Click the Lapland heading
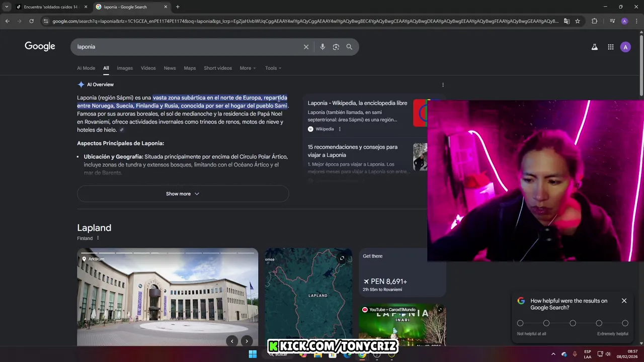 click(x=94, y=228)
